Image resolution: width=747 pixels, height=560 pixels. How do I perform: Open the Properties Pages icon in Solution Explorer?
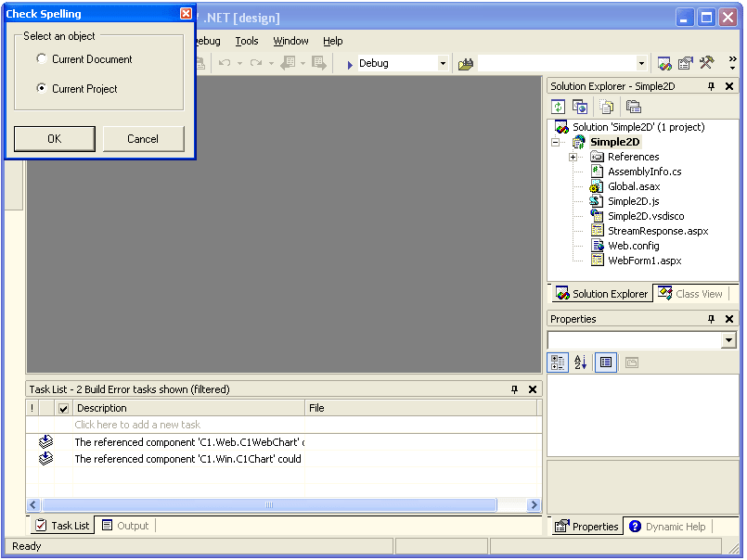coord(636,107)
